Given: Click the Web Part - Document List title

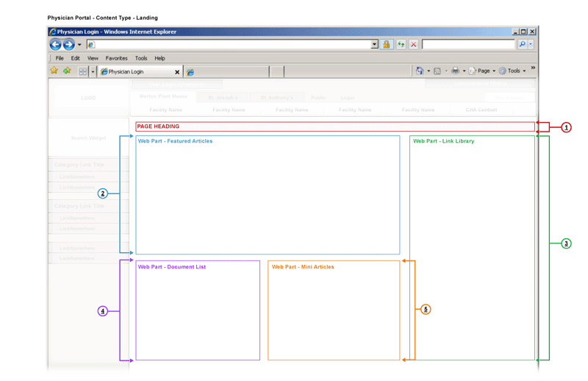Looking at the screenshot, I should click(x=172, y=267).
